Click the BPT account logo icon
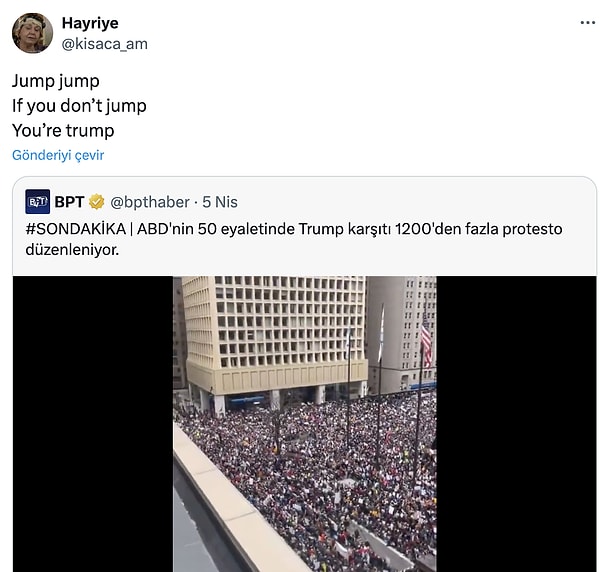The height and width of the screenshot is (572, 600). point(38,202)
